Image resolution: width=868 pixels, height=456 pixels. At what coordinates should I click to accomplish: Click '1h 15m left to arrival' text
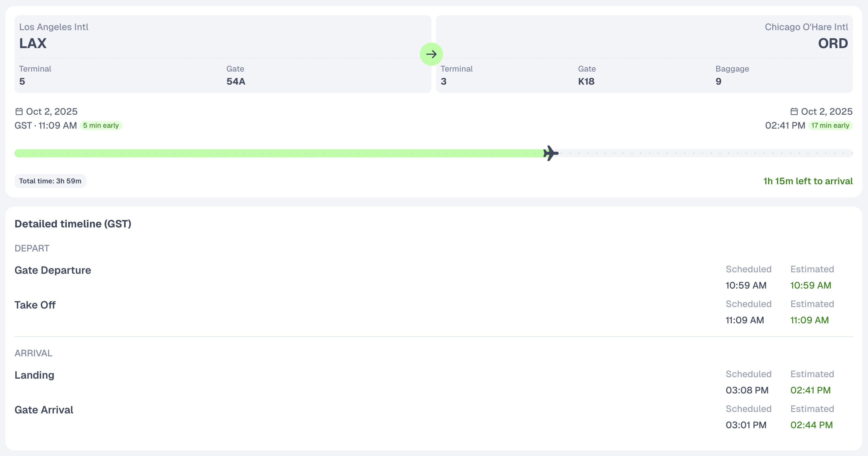click(808, 181)
